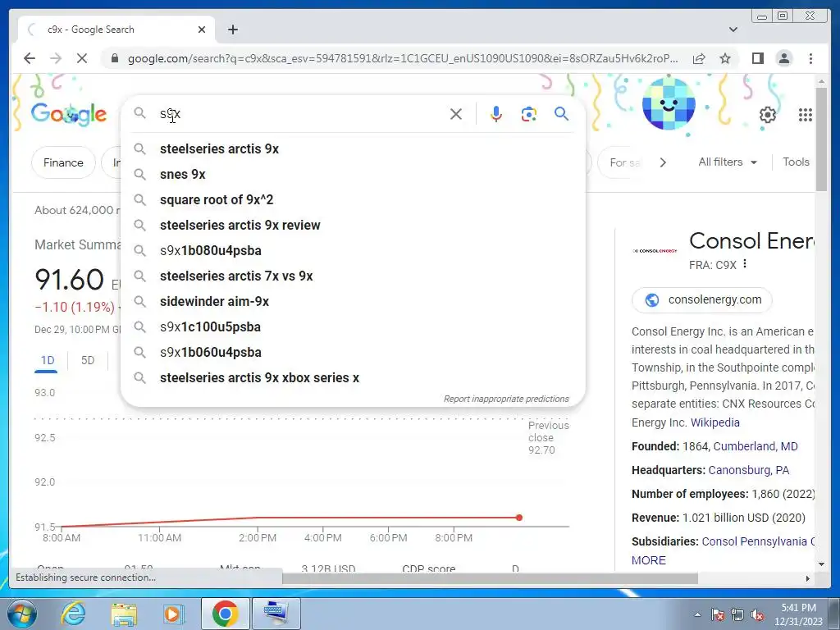
Task: Select suggestion sidewinder aim-9x
Action: [353, 302]
